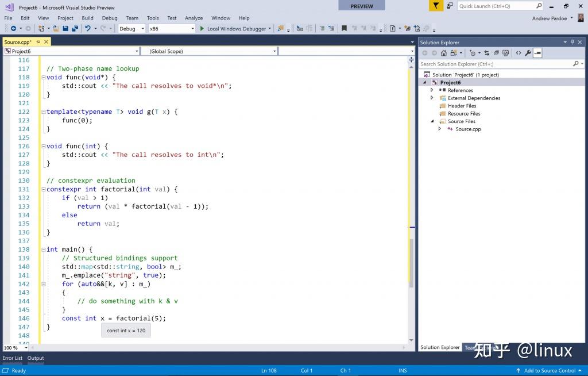The image size is (588, 376).
Task: Toggle a bookmark on the current line
Action: [343, 28]
